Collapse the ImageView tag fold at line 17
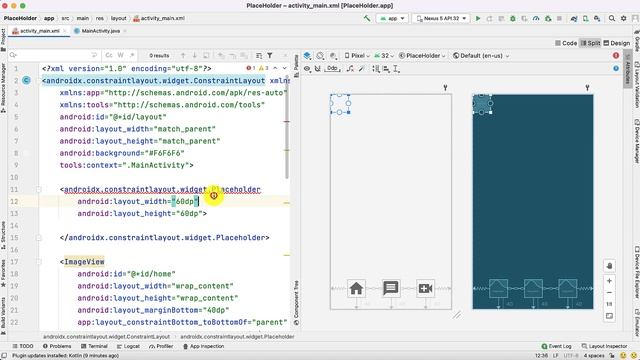 click(x=39, y=262)
